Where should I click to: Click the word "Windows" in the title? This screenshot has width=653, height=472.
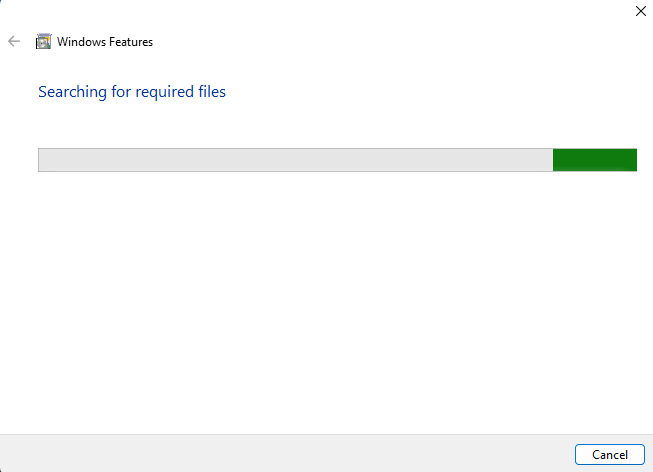click(x=80, y=42)
